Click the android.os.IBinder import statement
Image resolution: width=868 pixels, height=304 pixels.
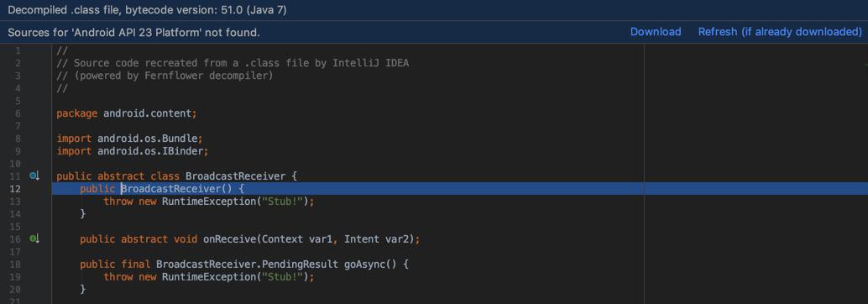click(133, 151)
